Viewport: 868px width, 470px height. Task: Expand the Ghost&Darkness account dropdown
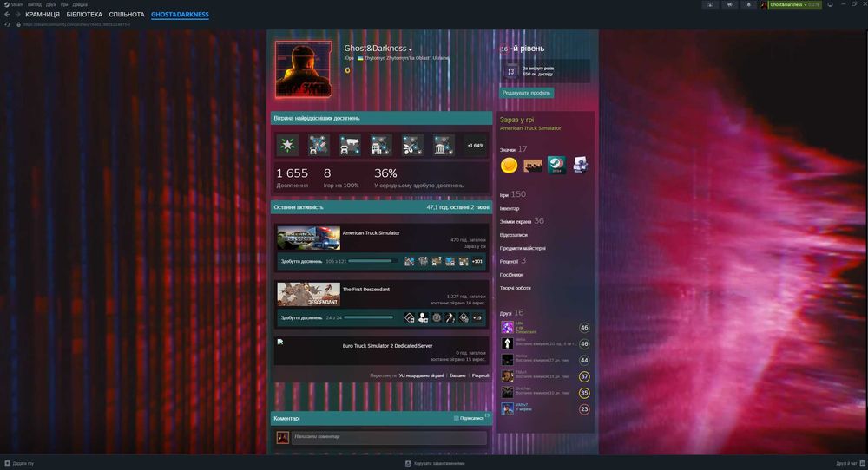795,4
